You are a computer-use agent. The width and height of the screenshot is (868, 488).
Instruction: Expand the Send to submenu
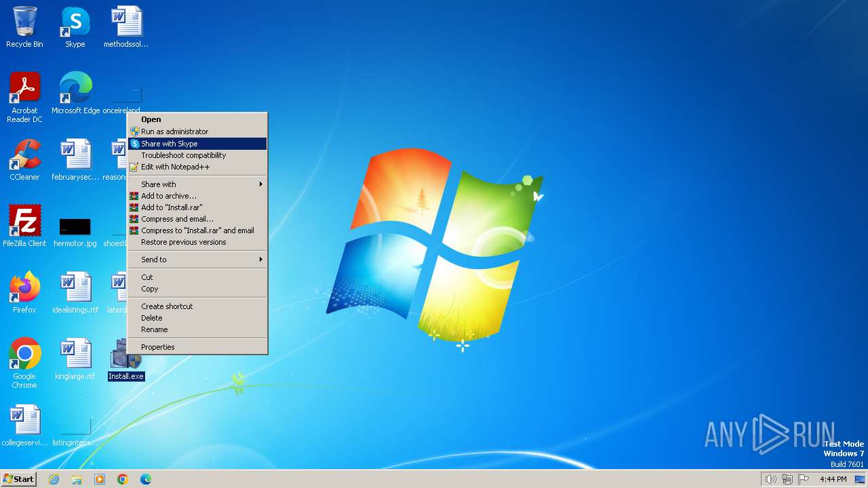coord(197,260)
